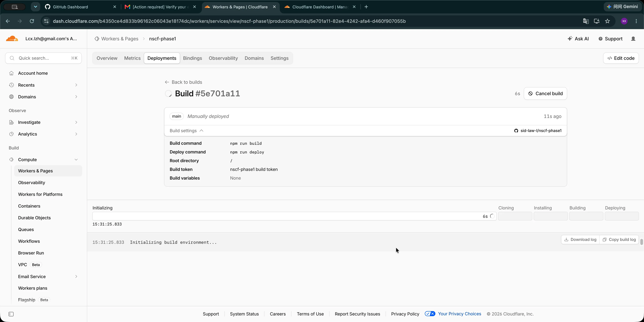This screenshot has width=644, height=322.
Task: Collapse the Compute section chevron
Action: pos(76,160)
